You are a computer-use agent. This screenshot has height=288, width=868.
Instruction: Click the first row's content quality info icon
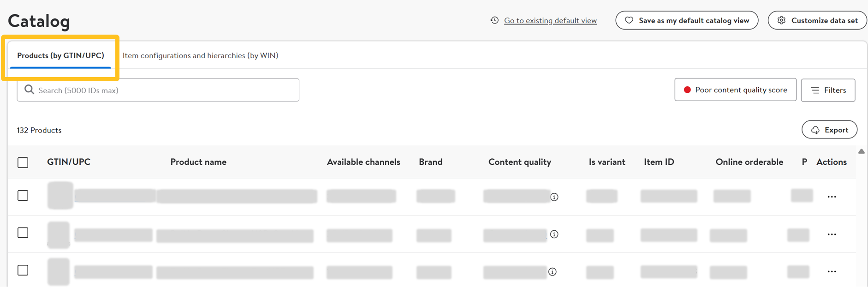554,197
